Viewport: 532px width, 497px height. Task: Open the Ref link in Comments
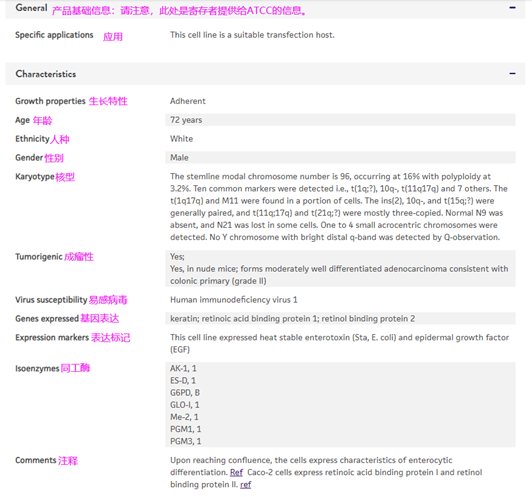coord(236,472)
